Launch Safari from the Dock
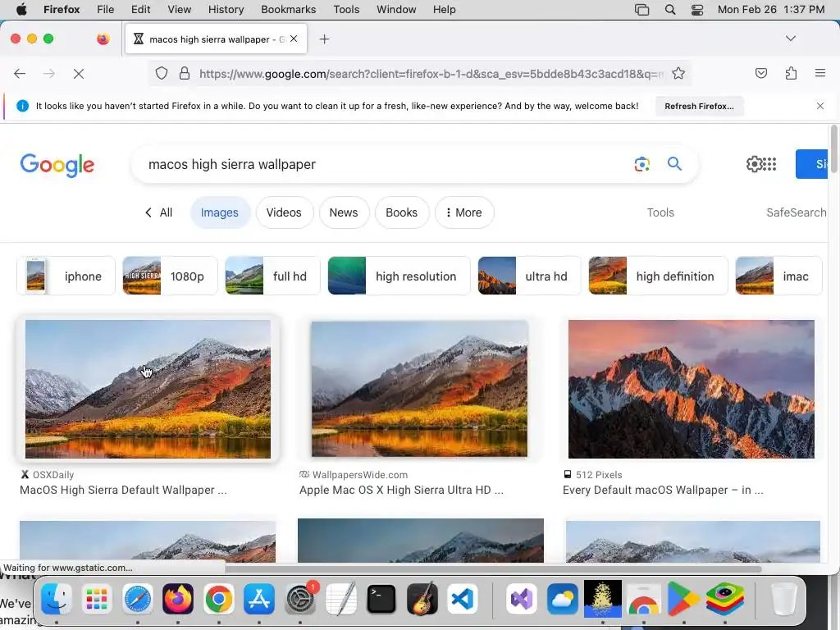 point(138,598)
